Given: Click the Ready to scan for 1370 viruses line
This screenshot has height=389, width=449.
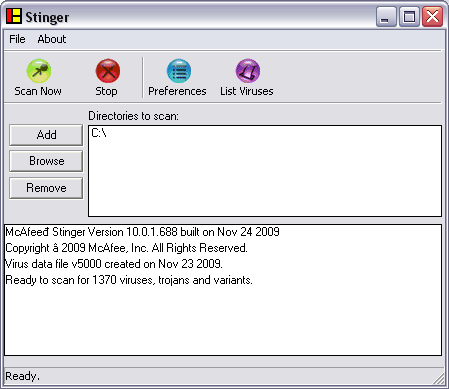Looking at the screenshot, I should pyautogui.click(x=129, y=280).
